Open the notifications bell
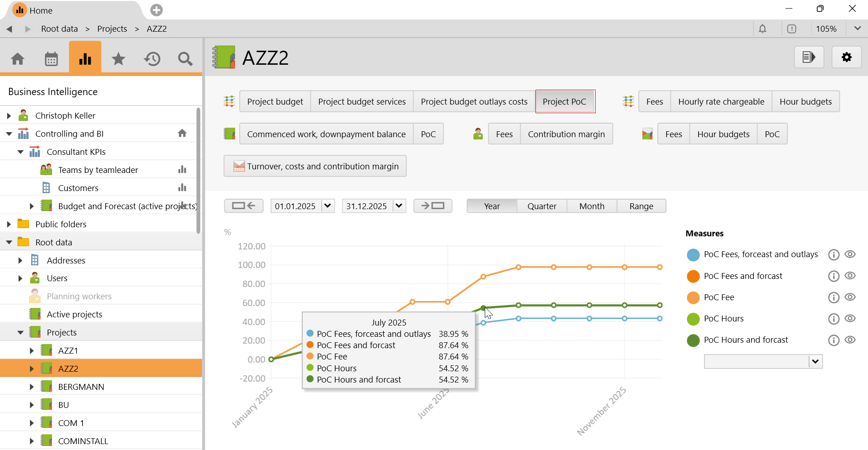The image size is (868, 450). (x=762, y=29)
